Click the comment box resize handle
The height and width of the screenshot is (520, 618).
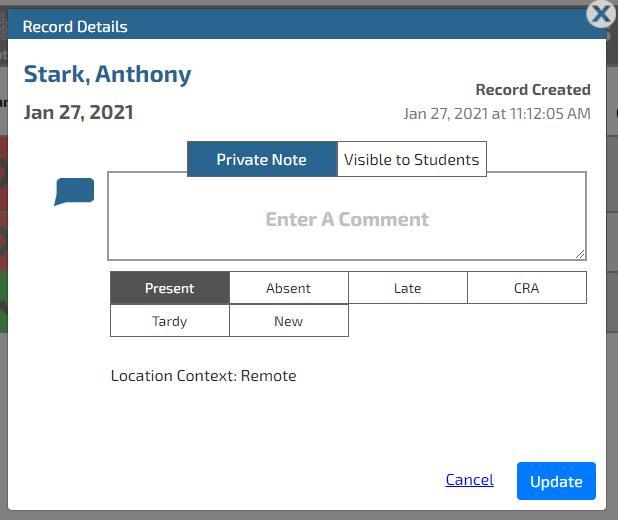coord(580,254)
